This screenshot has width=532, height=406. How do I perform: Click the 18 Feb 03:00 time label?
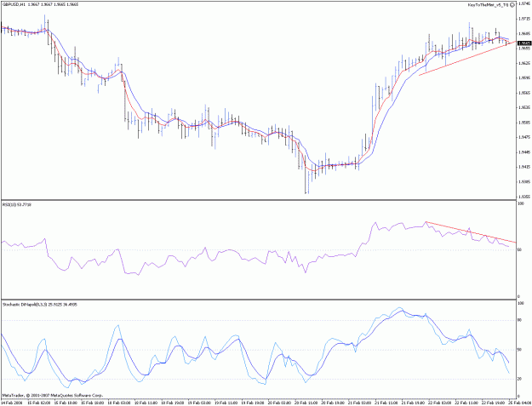coord(120,402)
